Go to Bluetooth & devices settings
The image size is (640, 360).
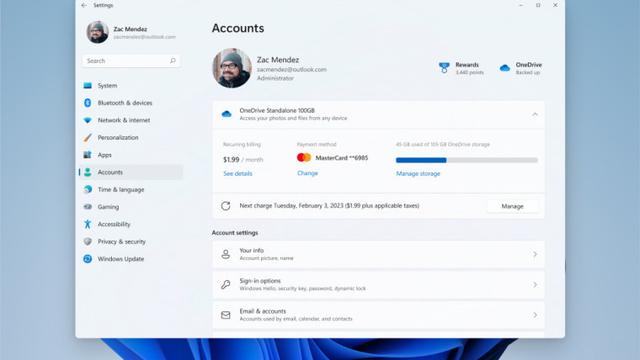131,103
